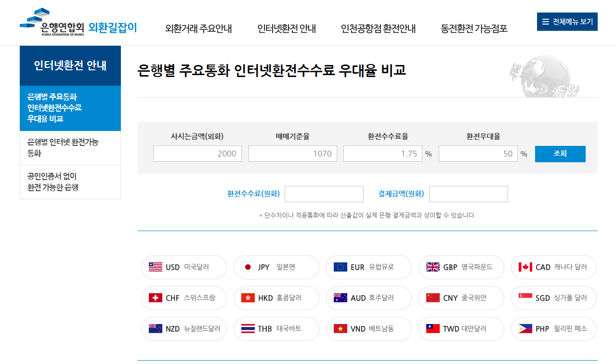This screenshot has width=616, height=364.
Task: Choose the 스위스프랑 currency label
Action: 199,298
